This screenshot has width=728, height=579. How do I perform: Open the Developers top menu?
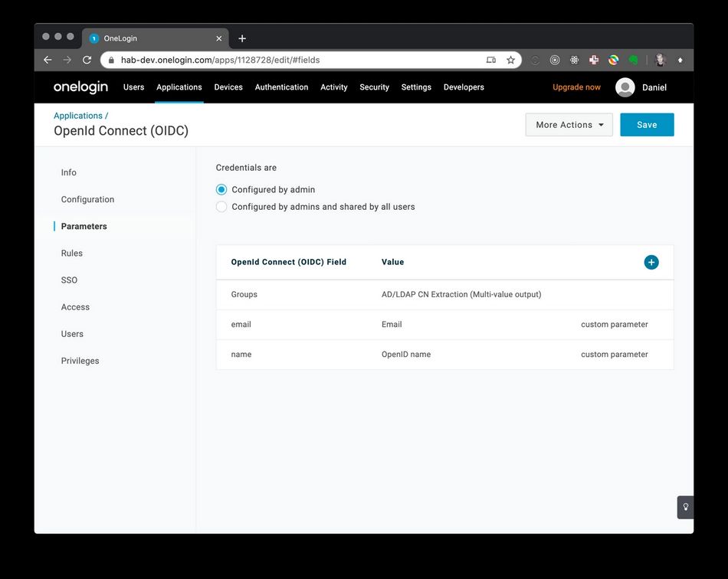464,87
